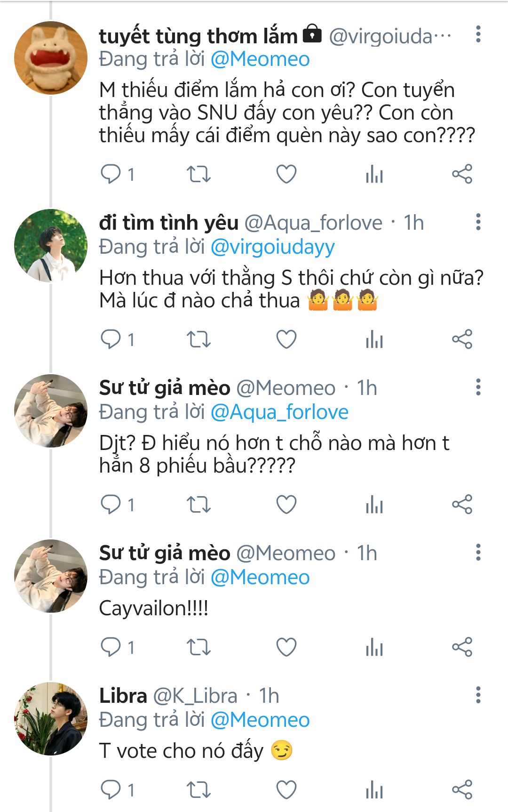
Task: Like the Cayvailon!!!! tweet
Action: 286,647
